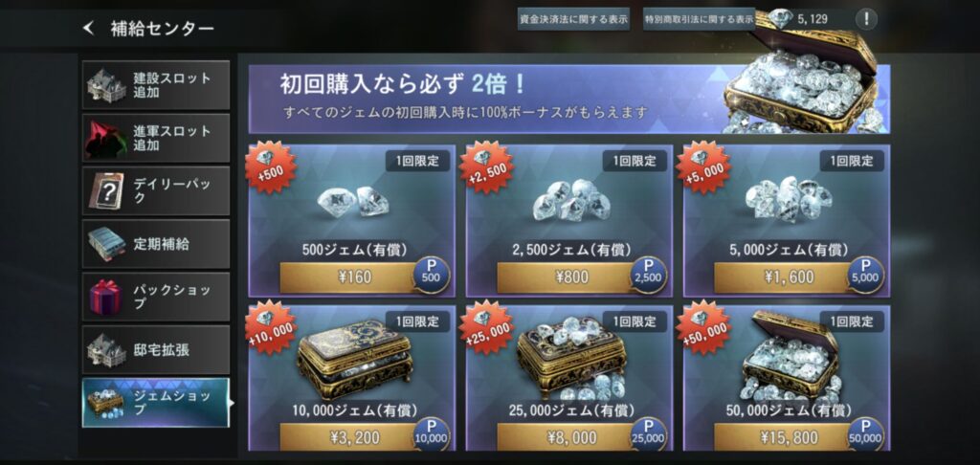Select 進軍スロット追加 red hooded figure icon
This screenshot has width=980, height=465.
[106, 138]
